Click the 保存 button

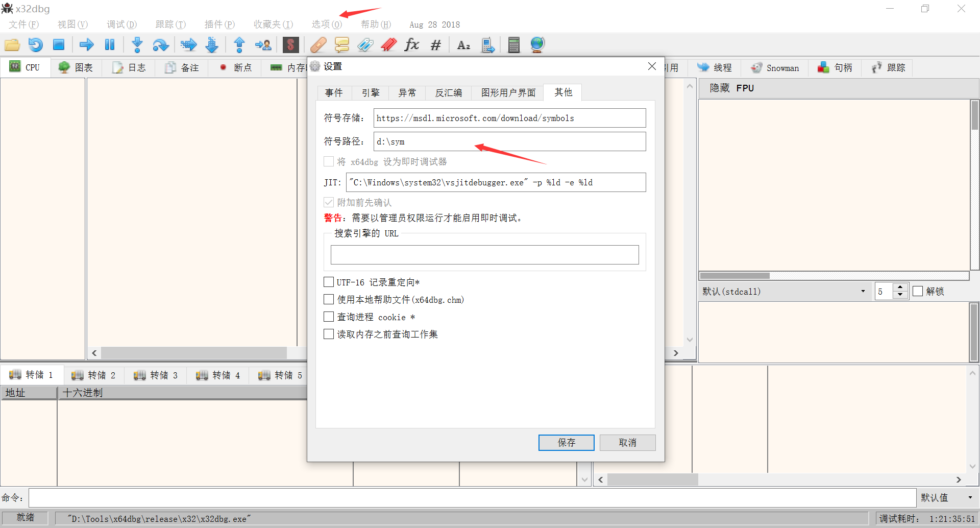567,442
